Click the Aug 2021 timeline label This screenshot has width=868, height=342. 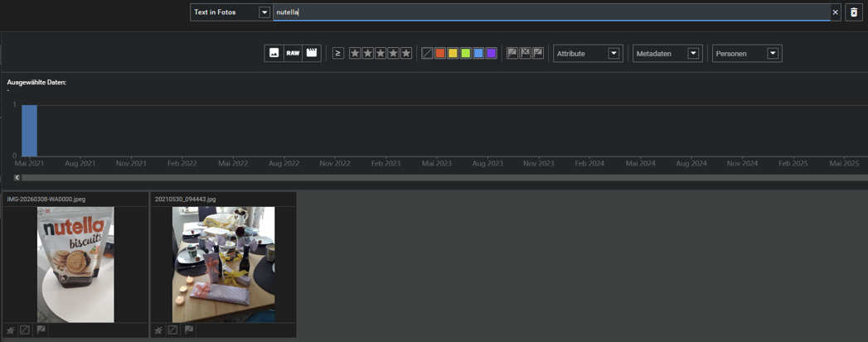click(80, 163)
